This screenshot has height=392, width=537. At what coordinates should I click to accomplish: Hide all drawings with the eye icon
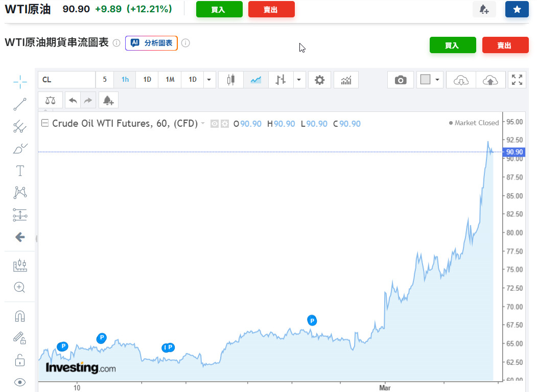(x=20, y=382)
